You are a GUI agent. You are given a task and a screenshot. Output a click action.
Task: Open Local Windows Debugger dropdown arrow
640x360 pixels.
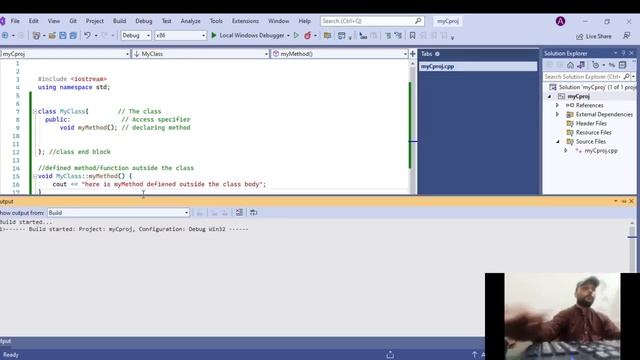point(288,36)
